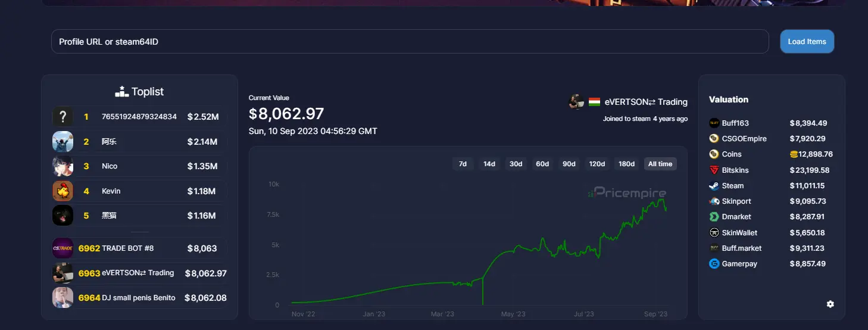Click the CSGOEmpire marketplace icon
This screenshot has width=868, height=330.
pyautogui.click(x=714, y=139)
